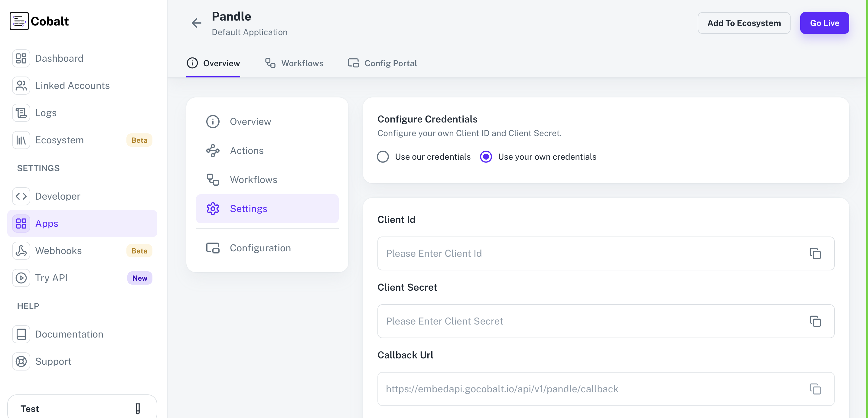Select the Use your own credentials option
The height and width of the screenshot is (418, 868).
coord(486,156)
